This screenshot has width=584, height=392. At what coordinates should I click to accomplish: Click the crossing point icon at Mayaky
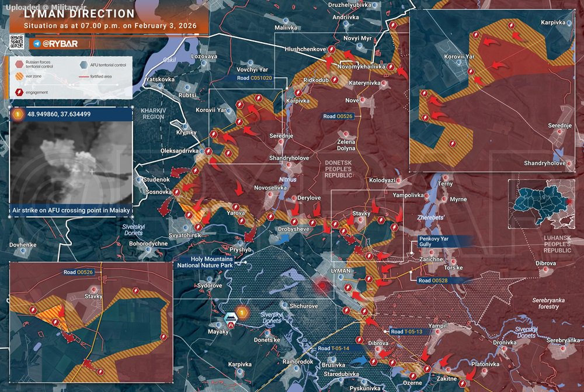tap(231, 320)
